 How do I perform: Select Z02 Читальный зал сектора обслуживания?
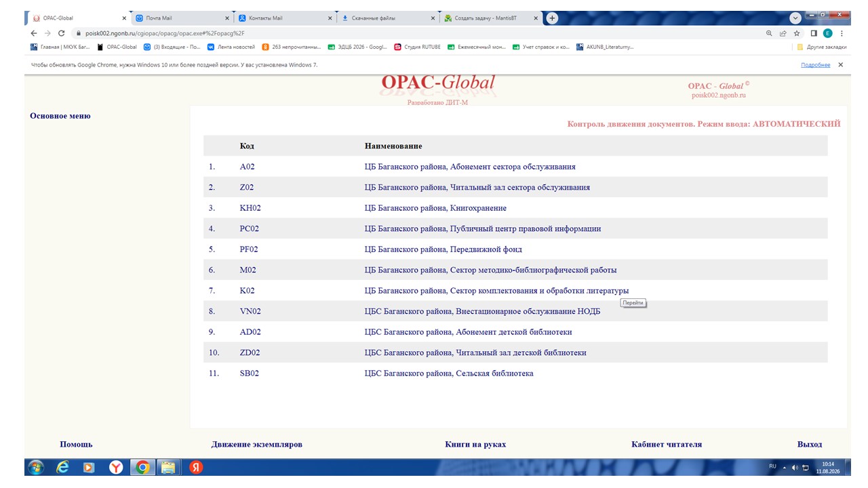(x=515, y=187)
